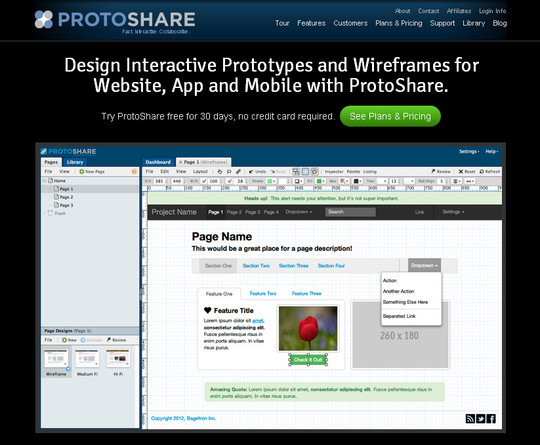This screenshot has width=540, height=445.
Task: Select Separated Link in dropdown list
Action: [399, 316]
